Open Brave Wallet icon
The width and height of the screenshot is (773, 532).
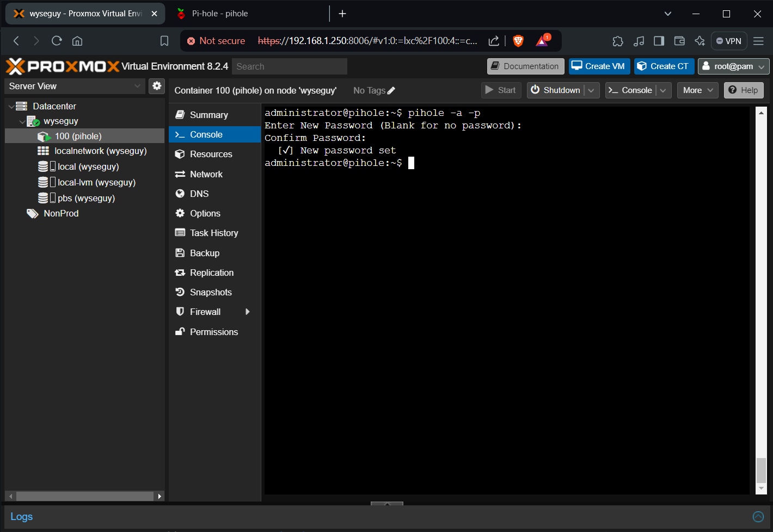coord(679,41)
